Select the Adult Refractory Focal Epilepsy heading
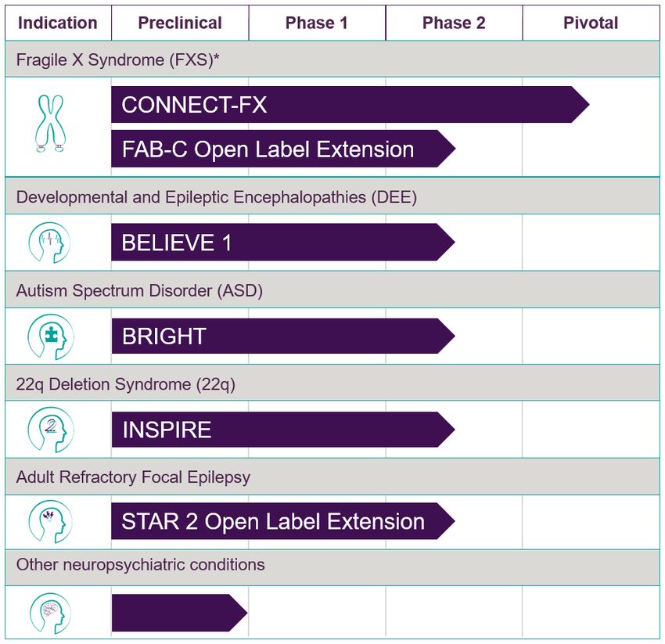 click(133, 477)
